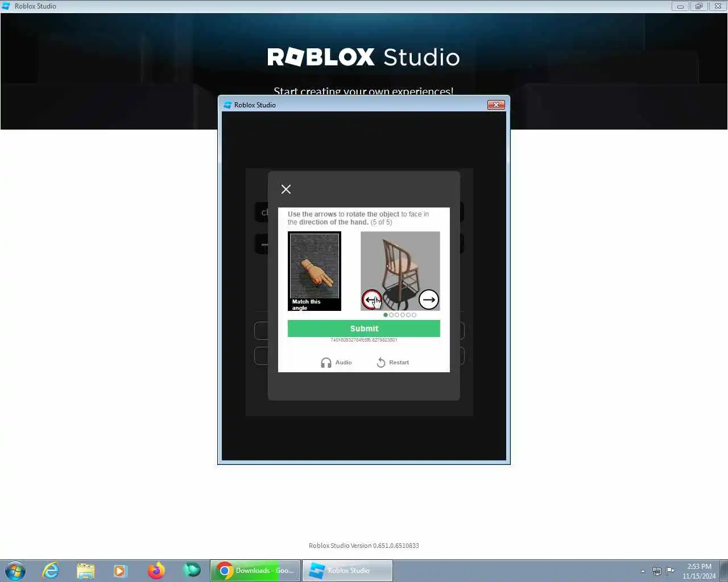Screen dimensions: 728x582
Task: Select the Roblox Studio taskbar button
Action: tap(347, 571)
